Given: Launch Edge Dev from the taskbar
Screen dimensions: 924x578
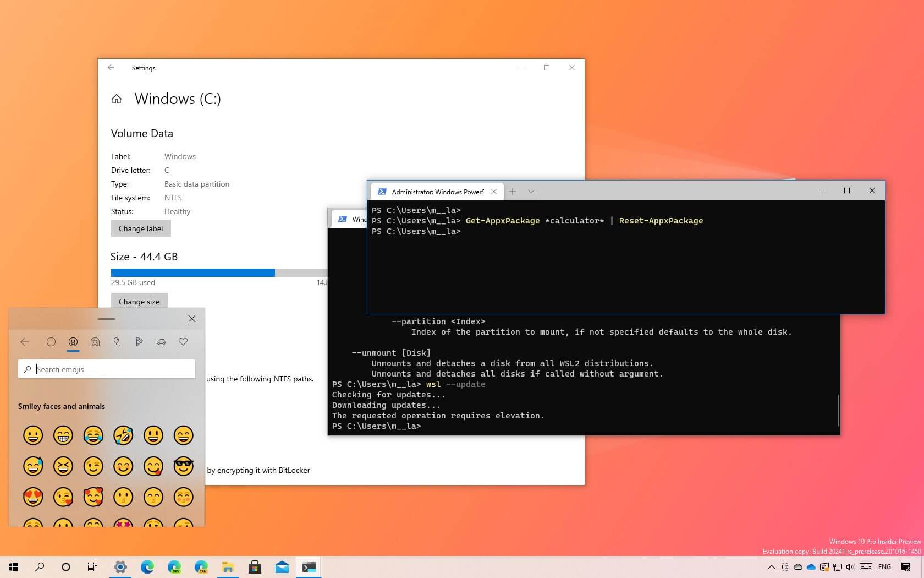Looking at the screenshot, I should click(174, 567).
